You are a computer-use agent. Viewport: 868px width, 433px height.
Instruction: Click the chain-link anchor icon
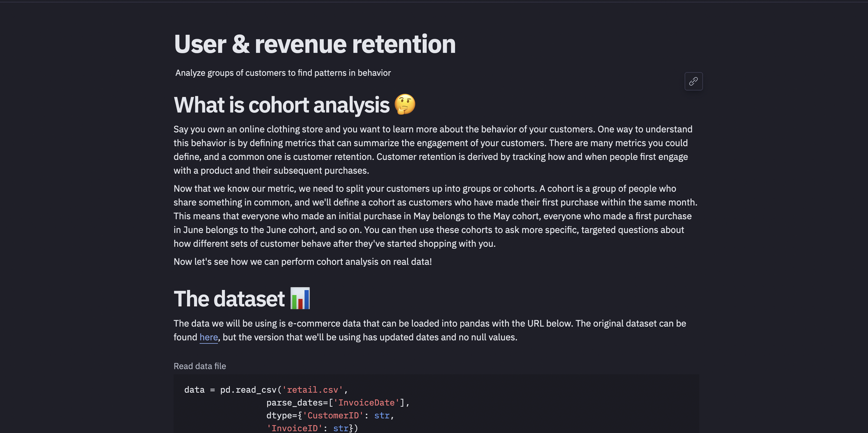(694, 81)
